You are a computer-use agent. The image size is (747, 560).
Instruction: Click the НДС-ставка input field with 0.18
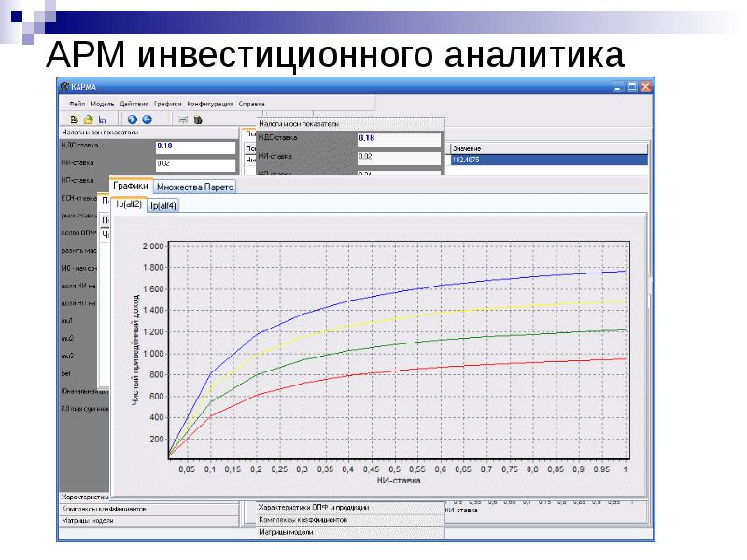193,147
